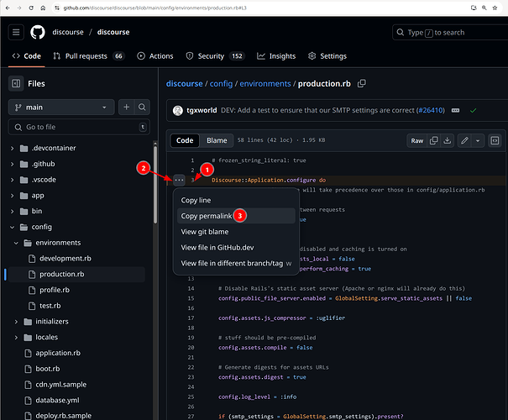View commit status green checkmark
Screen dimensions: 508x420
tap(473, 111)
